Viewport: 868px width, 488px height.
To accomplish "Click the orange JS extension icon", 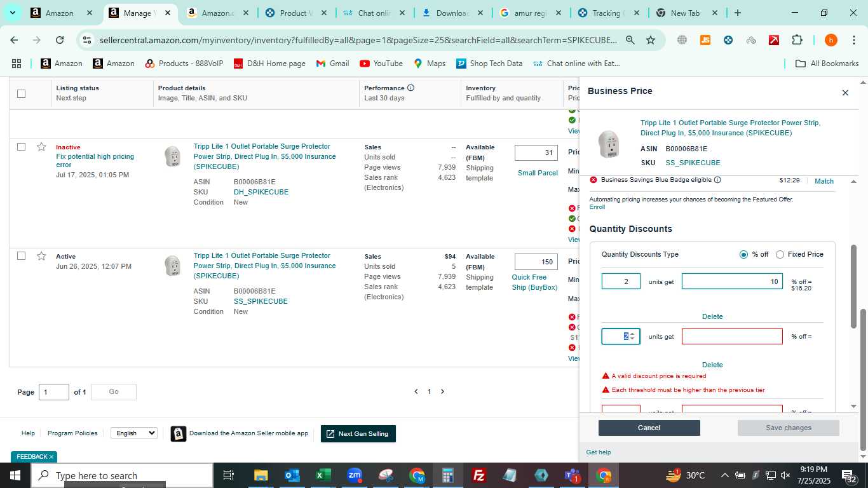I will point(705,40).
